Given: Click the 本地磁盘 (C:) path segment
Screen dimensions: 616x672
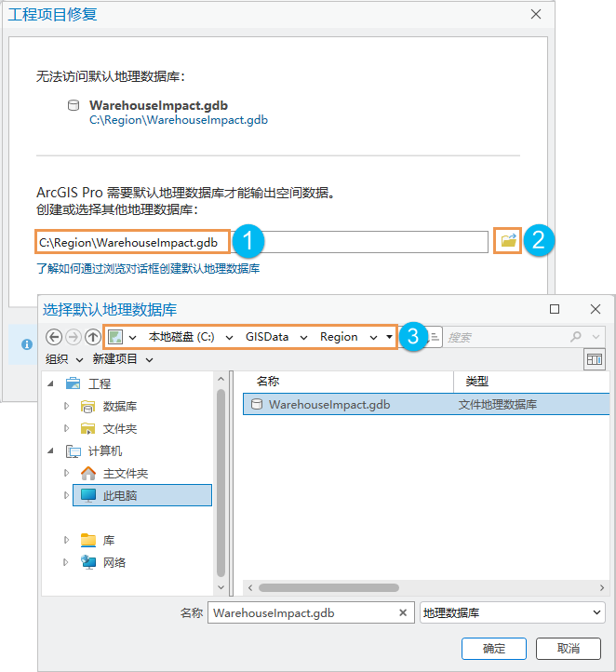Looking at the screenshot, I should 181,337.
